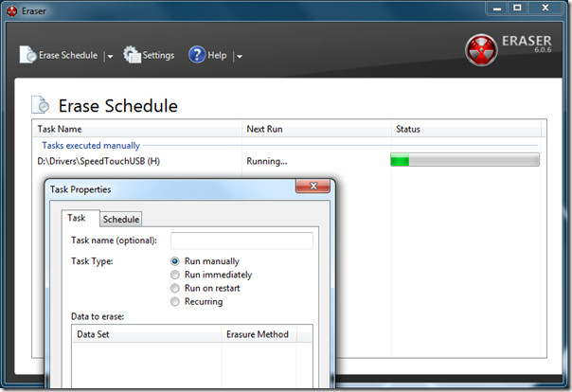Expand the Erase Schedule dropdown arrow
572x392 pixels.
(x=110, y=56)
